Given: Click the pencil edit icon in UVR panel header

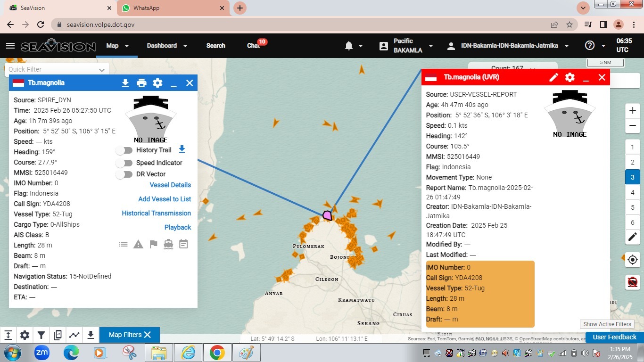Looking at the screenshot, I should point(553,77).
